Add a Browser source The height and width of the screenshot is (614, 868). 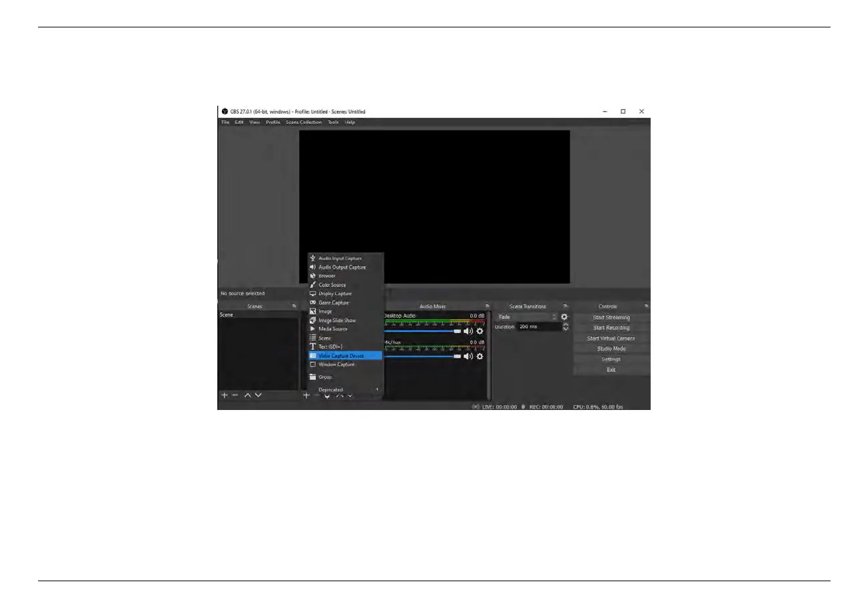(346, 276)
